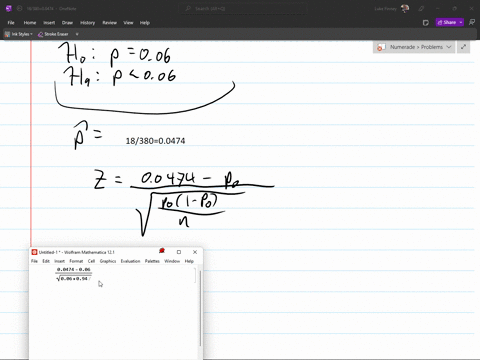
Task: Open the Mathematica File menu
Action: [34, 261]
